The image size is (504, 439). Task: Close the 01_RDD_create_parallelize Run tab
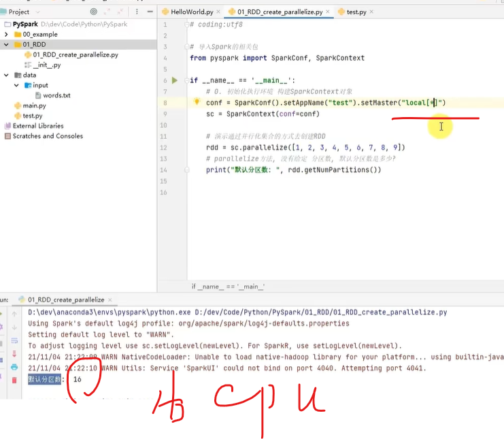tap(110, 299)
